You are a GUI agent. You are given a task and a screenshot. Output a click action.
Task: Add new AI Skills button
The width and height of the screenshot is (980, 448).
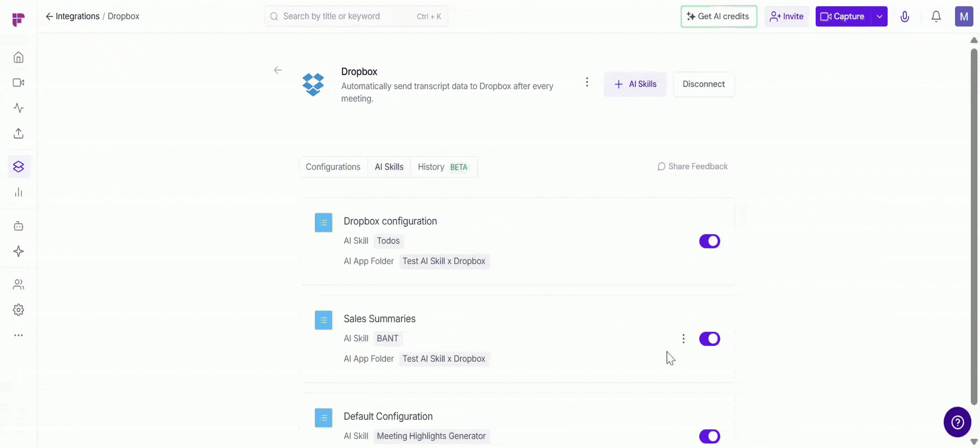pos(635,84)
